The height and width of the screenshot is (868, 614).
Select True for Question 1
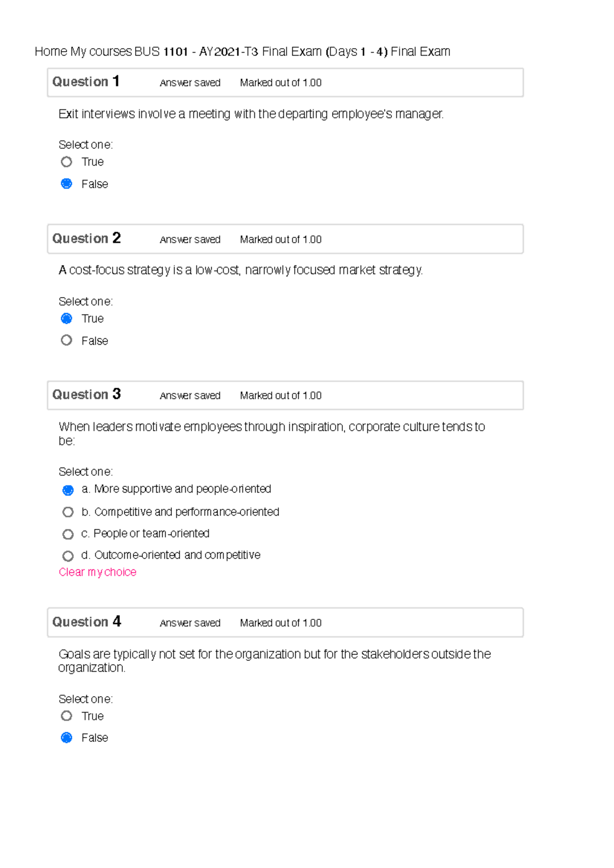pyautogui.click(x=67, y=162)
